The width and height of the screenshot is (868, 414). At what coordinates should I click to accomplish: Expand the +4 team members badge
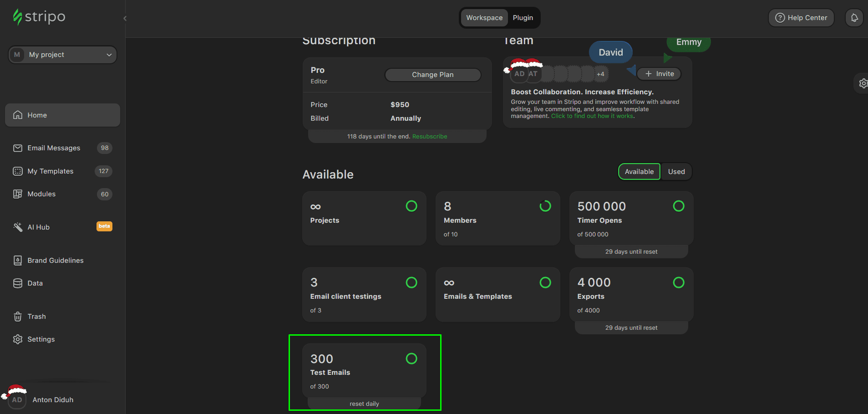tap(600, 74)
